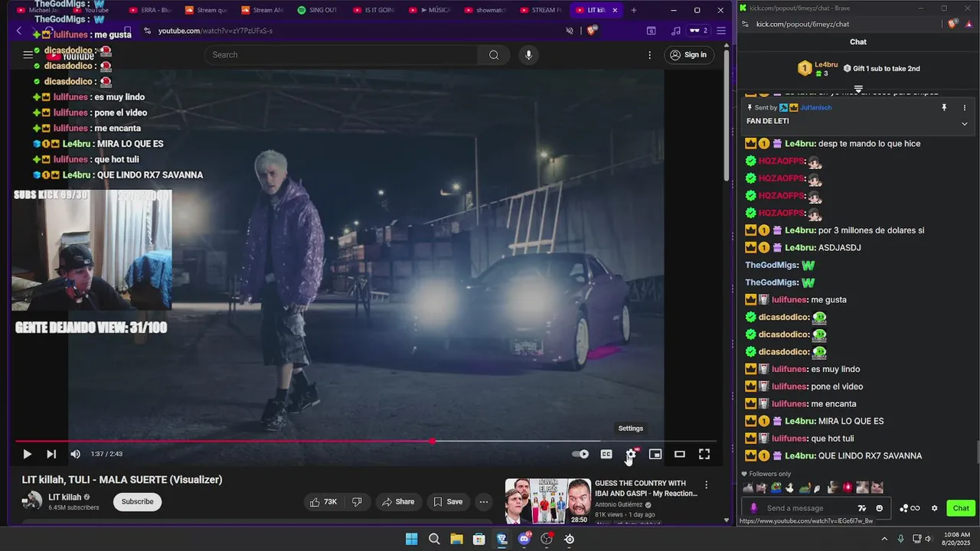Viewport: 980px width, 551px height.
Task: Unpin the pinned chat message pin icon
Action: point(944,108)
